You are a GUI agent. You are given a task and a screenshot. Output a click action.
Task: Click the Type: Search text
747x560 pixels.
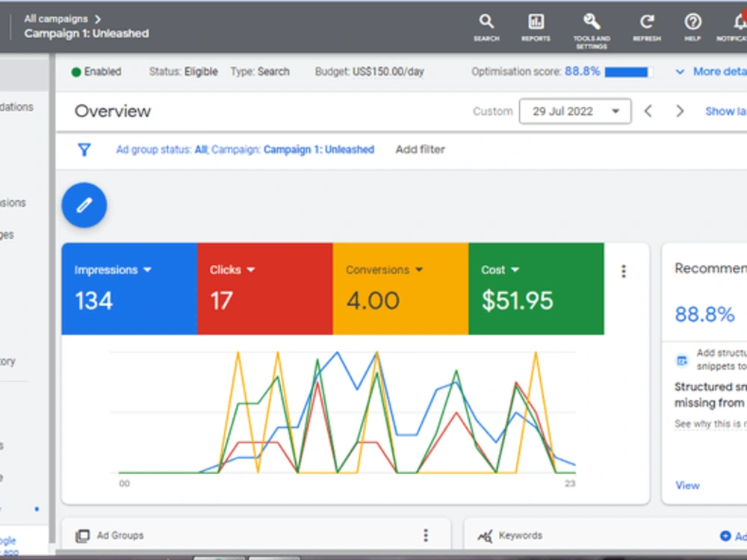(x=260, y=72)
